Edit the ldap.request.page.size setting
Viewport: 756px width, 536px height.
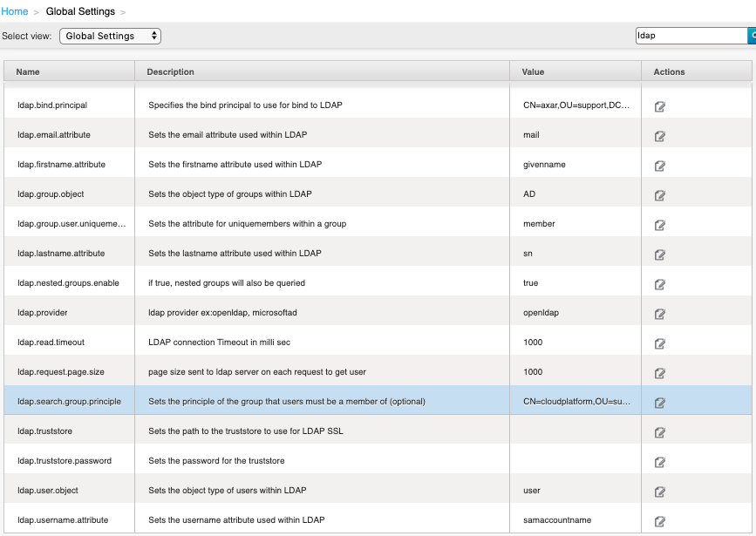tap(659, 374)
